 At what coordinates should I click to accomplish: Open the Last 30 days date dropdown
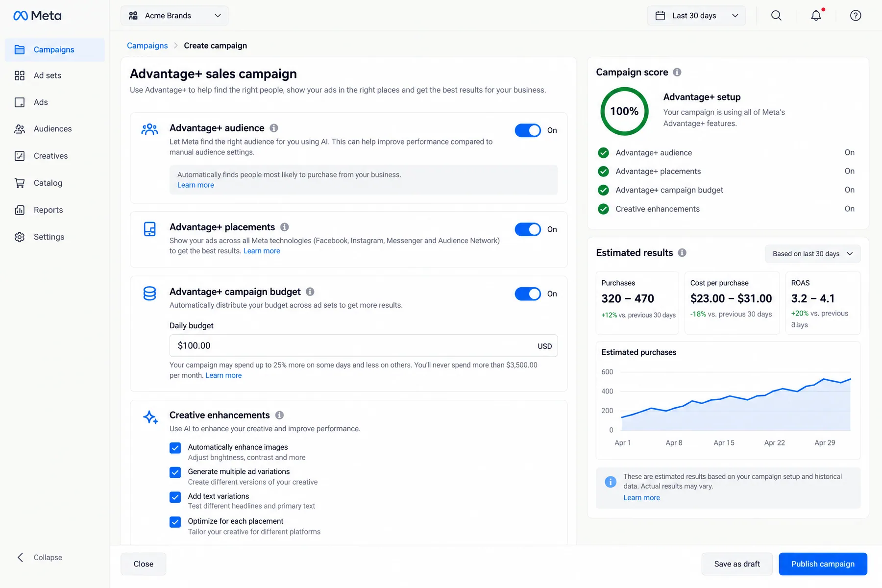tap(696, 16)
